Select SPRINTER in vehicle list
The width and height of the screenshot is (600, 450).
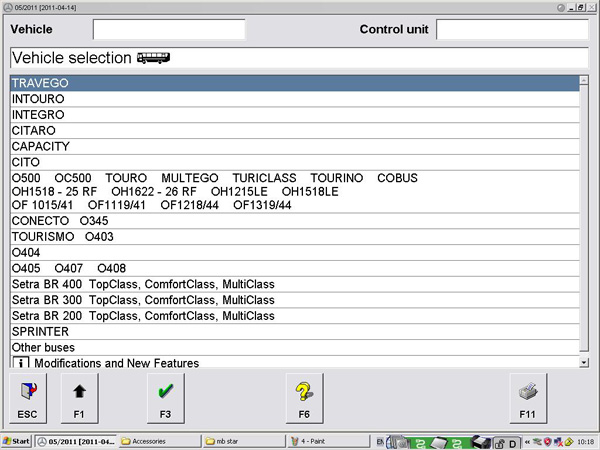pos(295,332)
